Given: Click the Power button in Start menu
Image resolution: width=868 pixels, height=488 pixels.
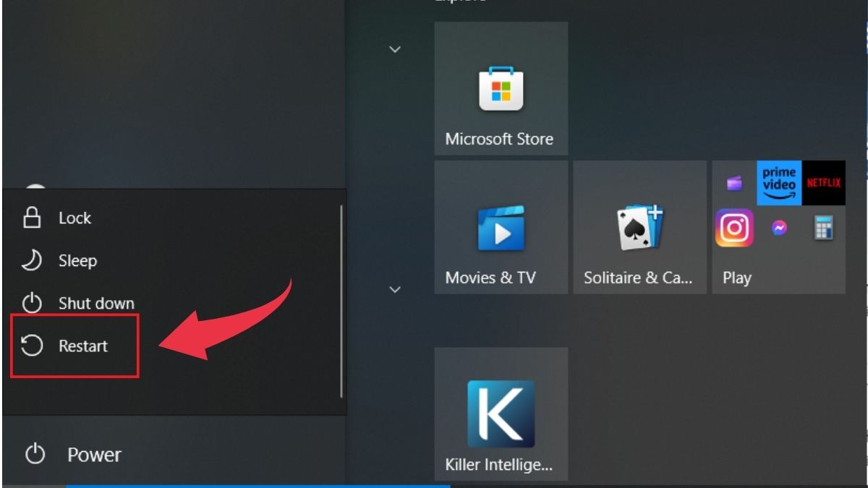Looking at the screenshot, I should [174, 455].
